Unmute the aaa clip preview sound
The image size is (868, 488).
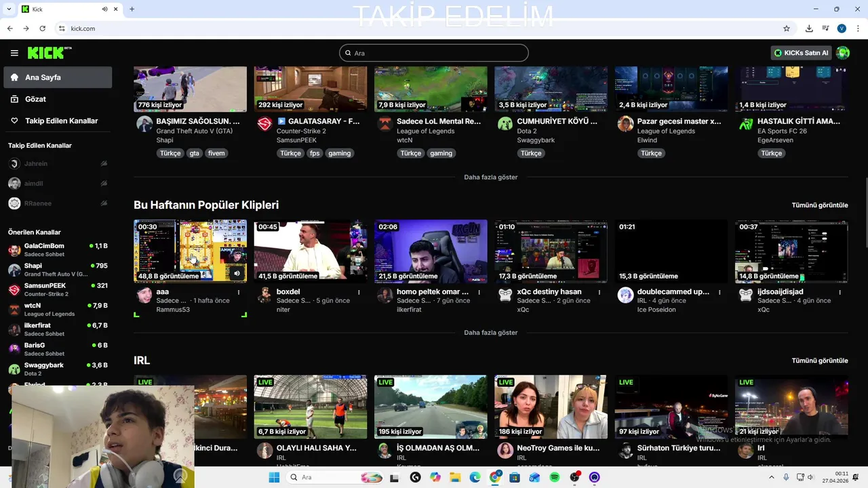tap(237, 273)
